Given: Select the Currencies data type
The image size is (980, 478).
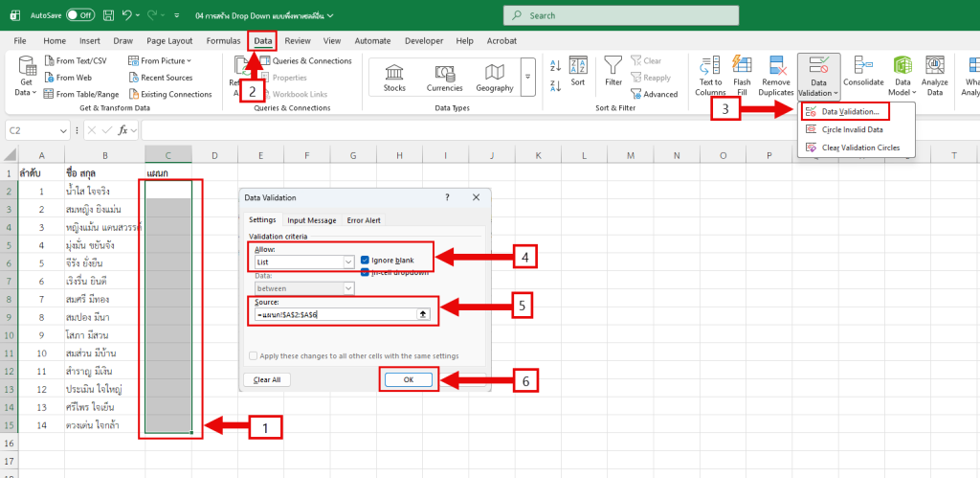Looking at the screenshot, I should pos(444,78).
